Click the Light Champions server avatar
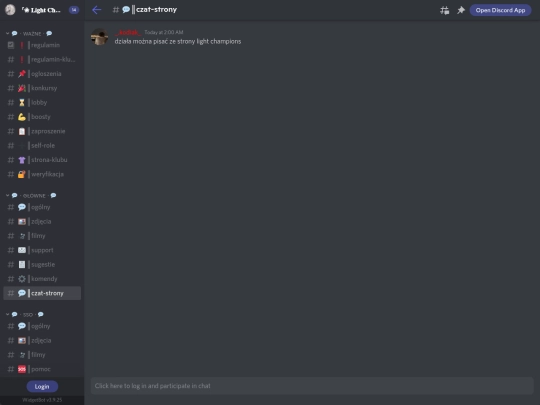Screen dimensions: 540x405 tap(10, 10)
